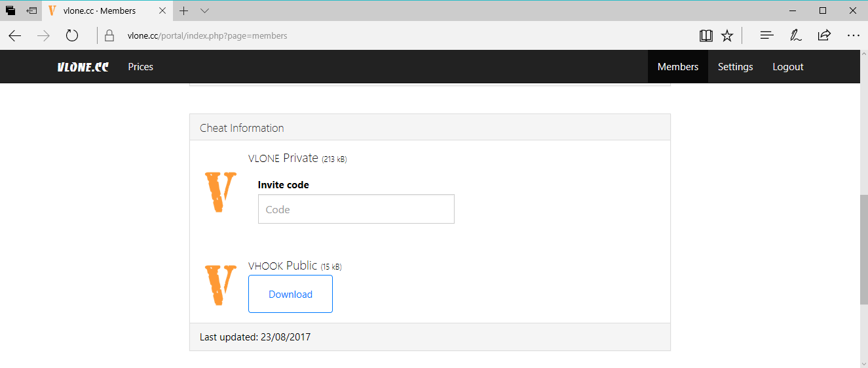This screenshot has width=868, height=368.
Task: Expand the tab preview chevron
Action: click(x=204, y=10)
